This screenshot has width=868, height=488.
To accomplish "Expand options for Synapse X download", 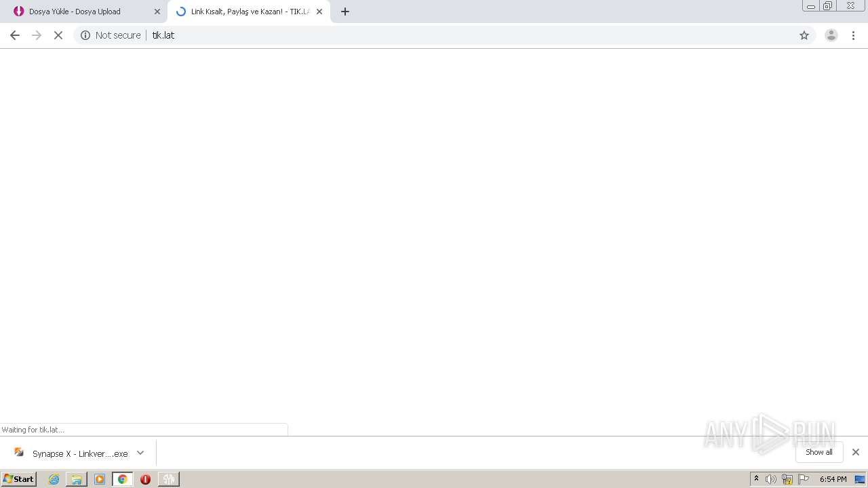I will point(140,453).
